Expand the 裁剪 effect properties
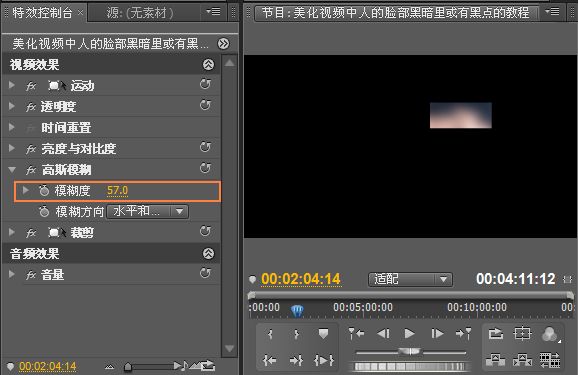This screenshot has height=375, width=578. point(12,232)
